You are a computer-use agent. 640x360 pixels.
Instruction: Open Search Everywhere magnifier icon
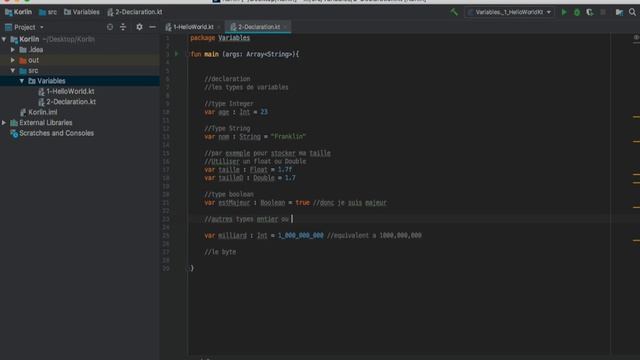(x=632, y=12)
